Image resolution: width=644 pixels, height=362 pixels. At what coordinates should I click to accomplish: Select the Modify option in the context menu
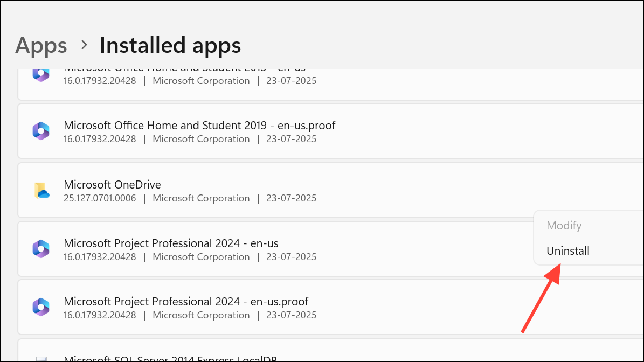click(x=564, y=226)
